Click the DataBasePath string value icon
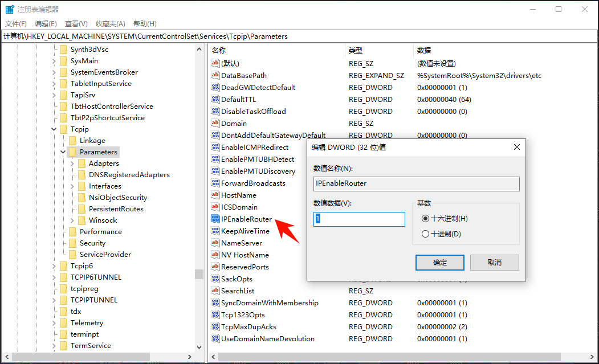 pos(215,75)
